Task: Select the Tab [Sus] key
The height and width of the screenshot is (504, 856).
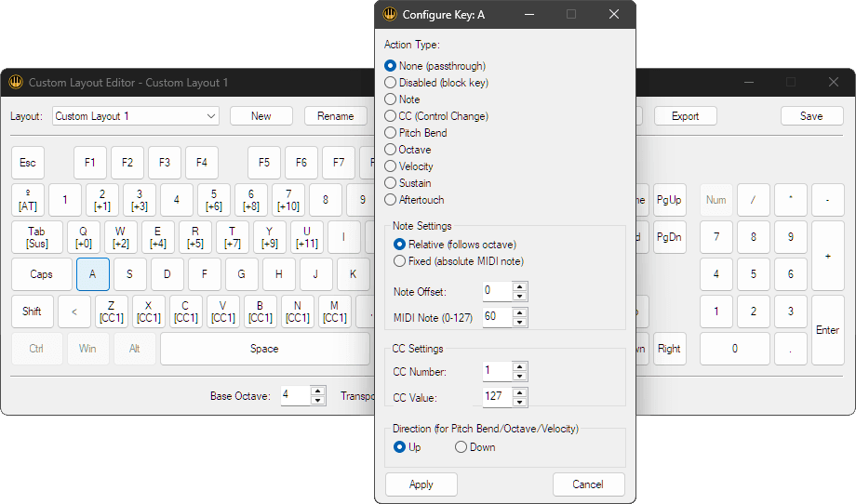Action: point(37,237)
